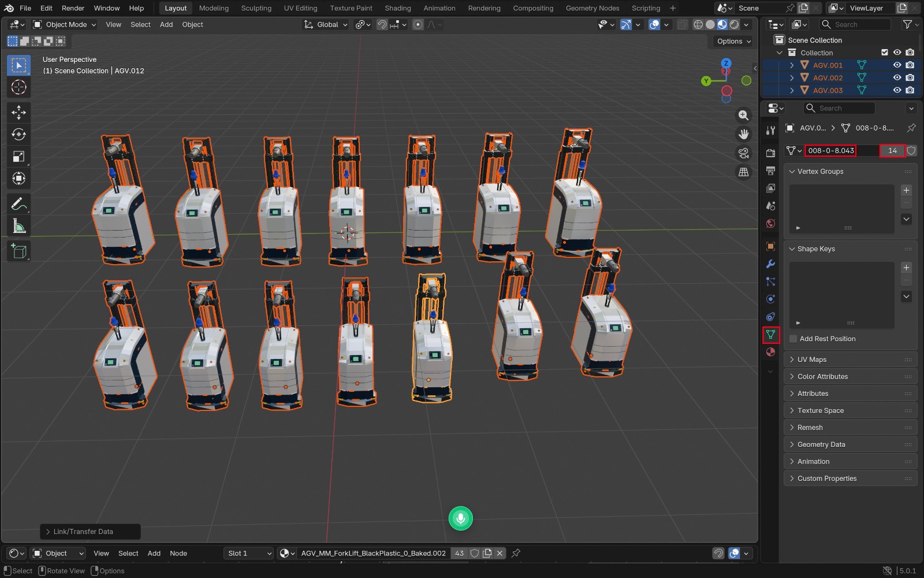
Task: Enable the Add Rest Position checkbox
Action: tap(793, 339)
